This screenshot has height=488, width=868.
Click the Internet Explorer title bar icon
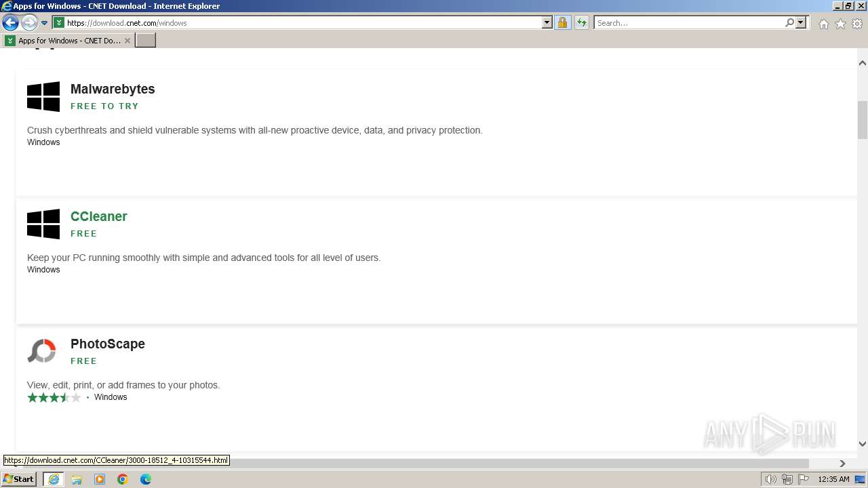pyautogui.click(x=7, y=6)
